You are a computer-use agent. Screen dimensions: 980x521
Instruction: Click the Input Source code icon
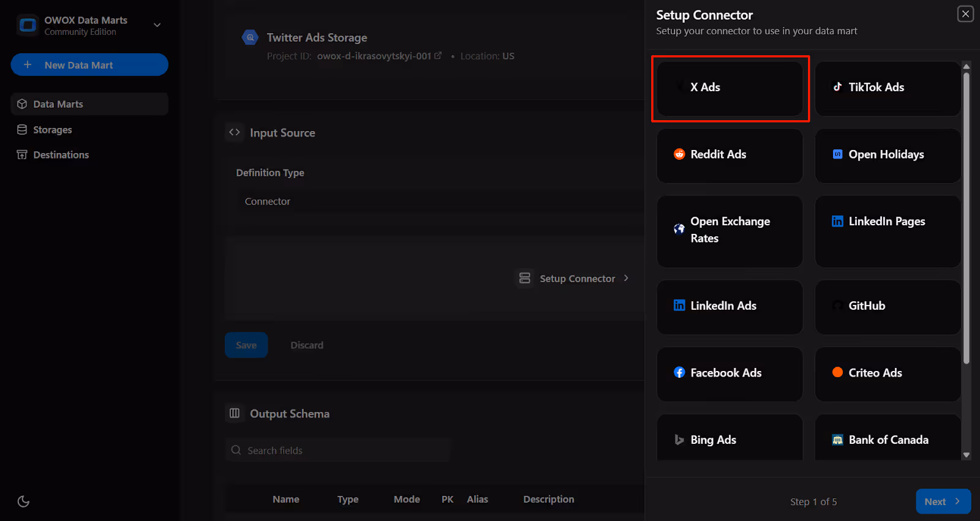point(235,132)
